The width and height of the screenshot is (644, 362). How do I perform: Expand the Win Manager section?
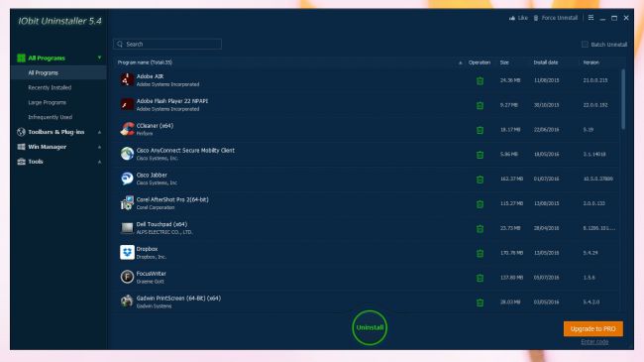(x=99, y=147)
